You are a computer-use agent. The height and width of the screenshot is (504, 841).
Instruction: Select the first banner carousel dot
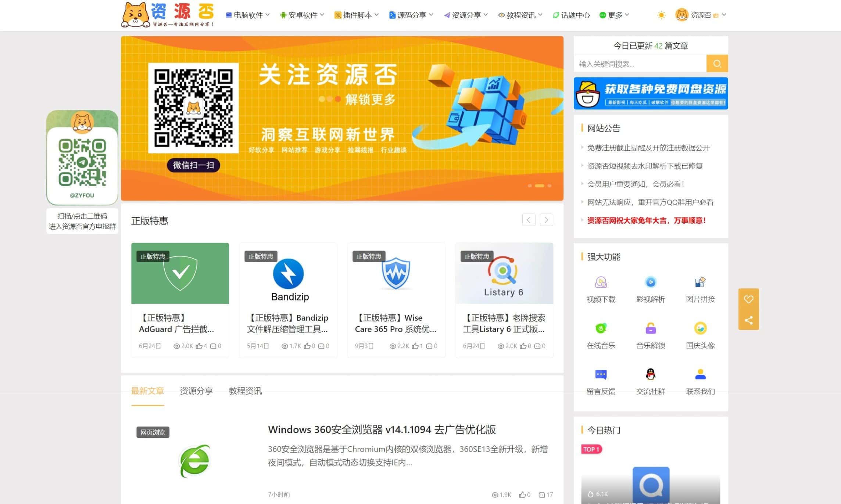[530, 186]
